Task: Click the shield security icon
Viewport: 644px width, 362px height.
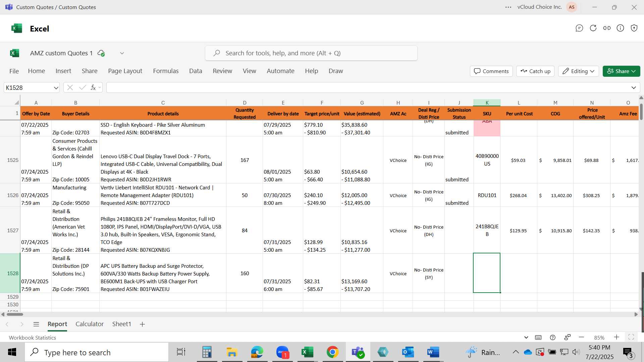Action: coord(634,28)
